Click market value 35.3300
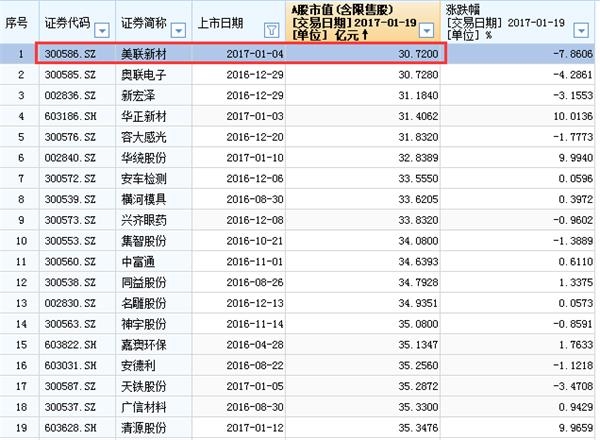Screen dimensions: 600x440 point(418,407)
